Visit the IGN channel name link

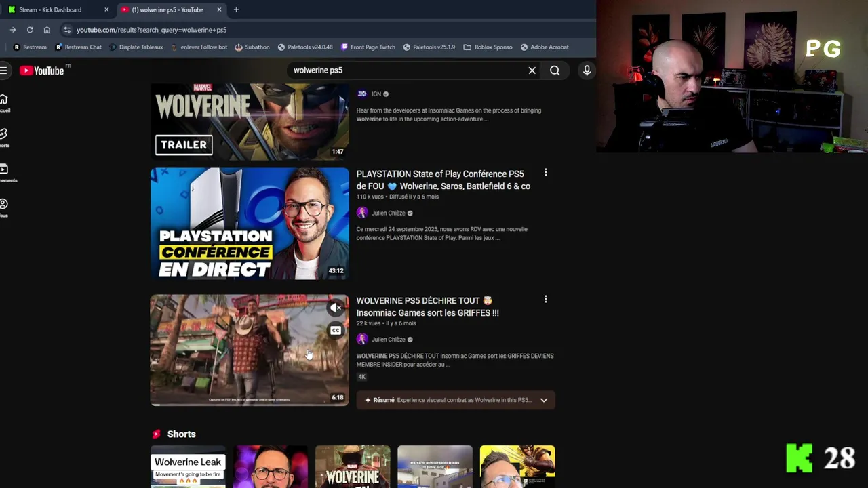[x=376, y=94]
